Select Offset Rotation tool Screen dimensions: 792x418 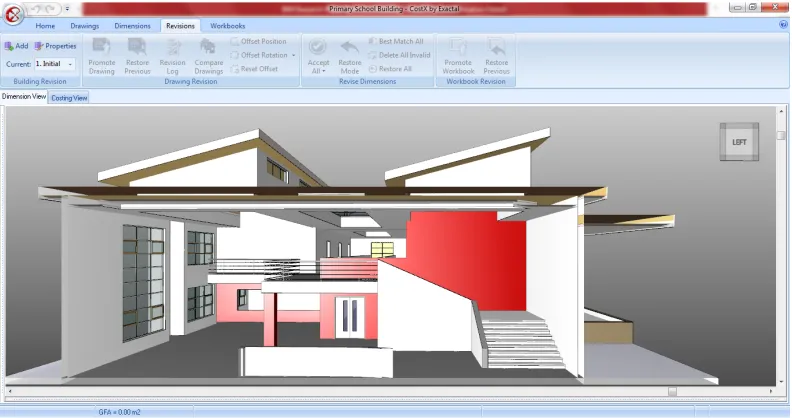click(259, 55)
